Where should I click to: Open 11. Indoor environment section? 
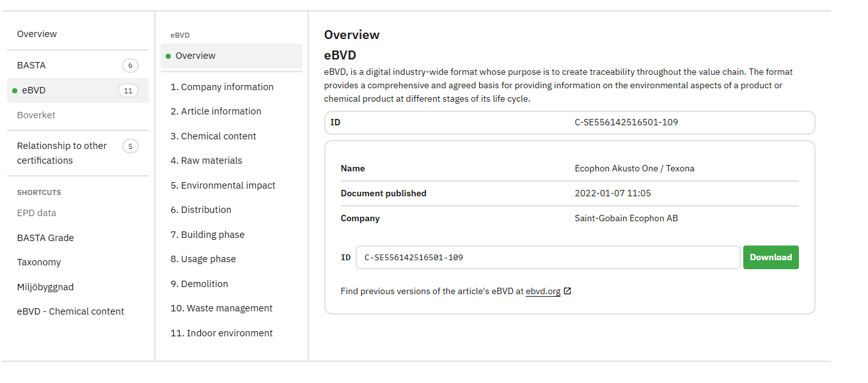click(x=221, y=333)
